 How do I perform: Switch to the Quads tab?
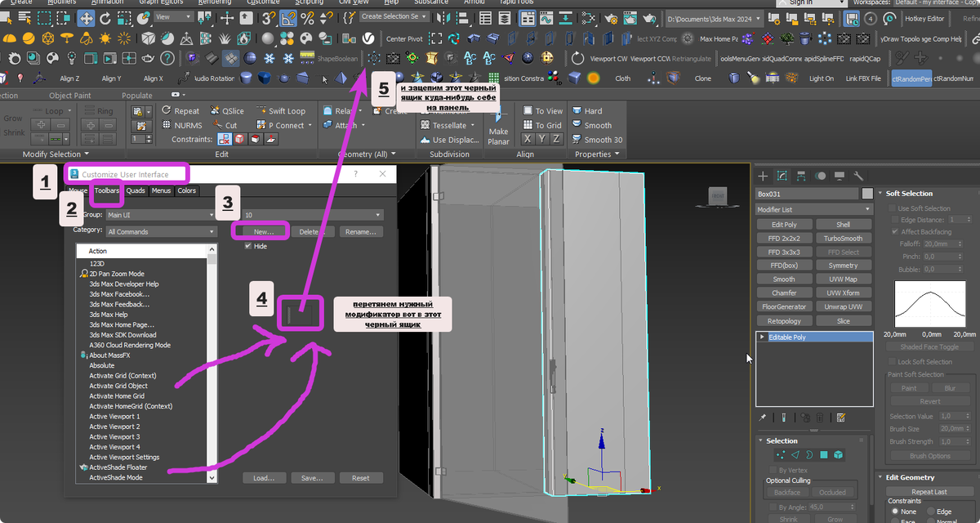click(x=136, y=190)
